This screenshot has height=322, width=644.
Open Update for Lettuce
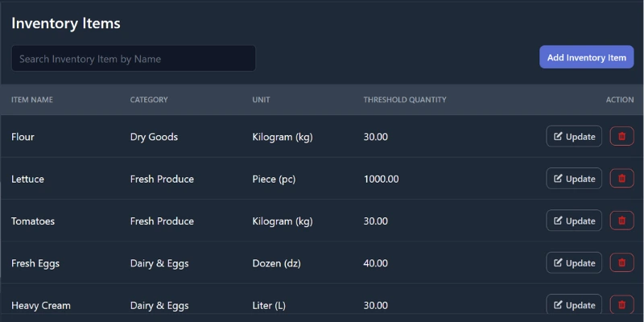click(x=574, y=179)
